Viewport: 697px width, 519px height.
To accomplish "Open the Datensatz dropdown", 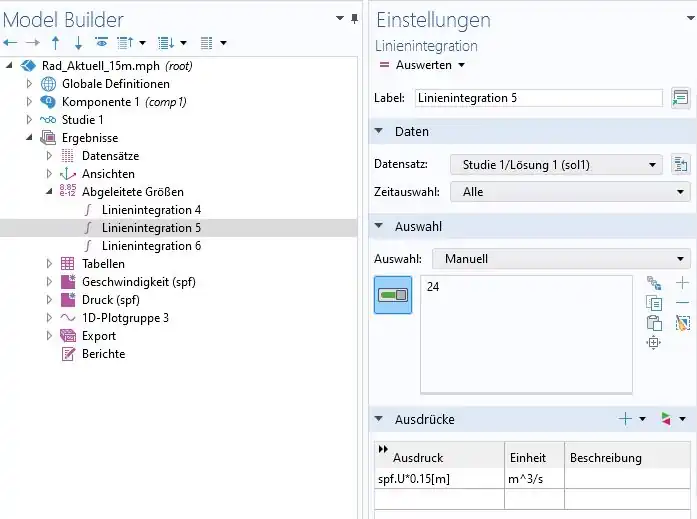I will pos(556,165).
